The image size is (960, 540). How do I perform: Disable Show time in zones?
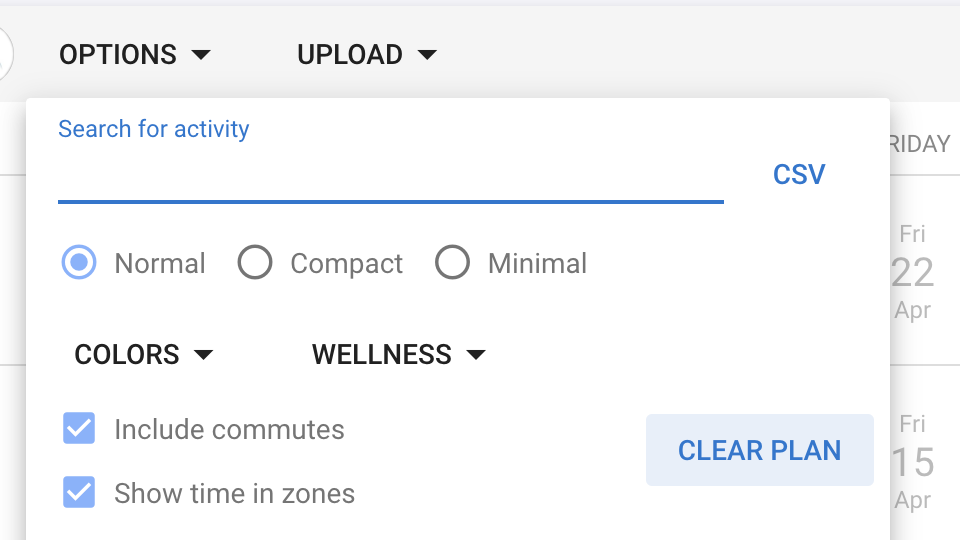(79, 492)
